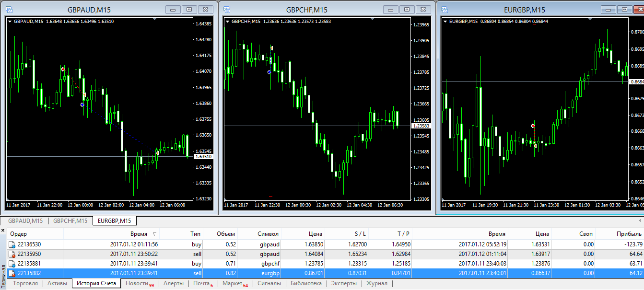Image resolution: width=644 pixels, height=290 pixels.
Task: Open the Новости terminal tab
Action: pos(140,283)
